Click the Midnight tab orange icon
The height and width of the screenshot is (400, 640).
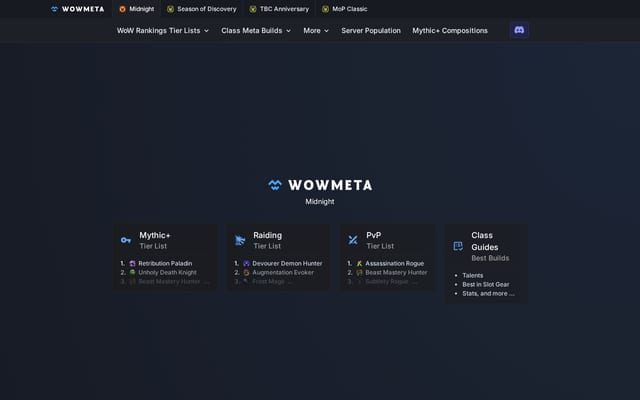122,9
